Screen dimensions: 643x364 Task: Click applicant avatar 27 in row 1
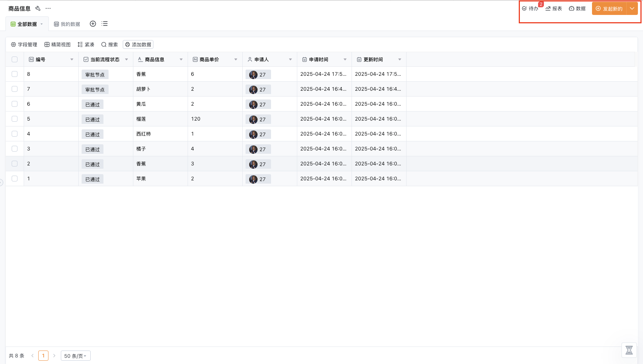pyautogui.click(x=258, y=179)
